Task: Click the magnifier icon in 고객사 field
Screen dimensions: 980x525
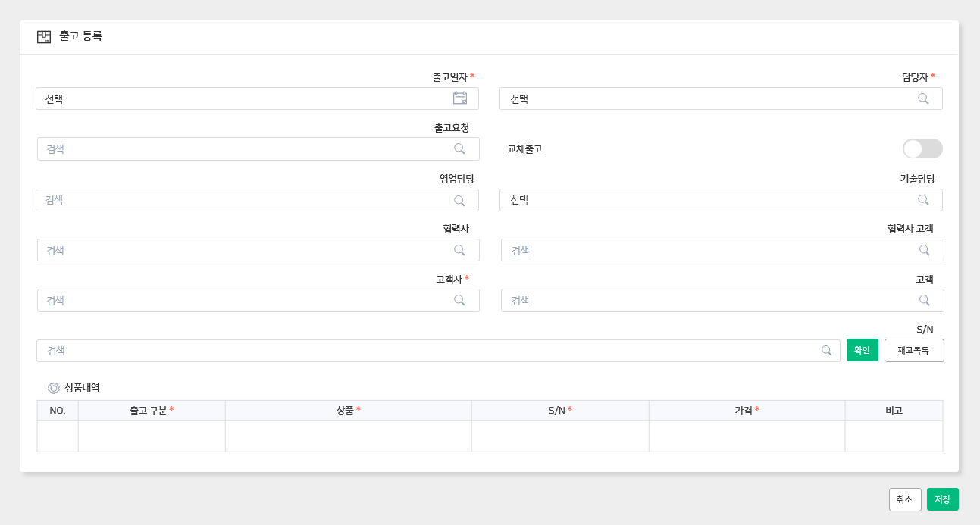Action: [x=459, y=300]
